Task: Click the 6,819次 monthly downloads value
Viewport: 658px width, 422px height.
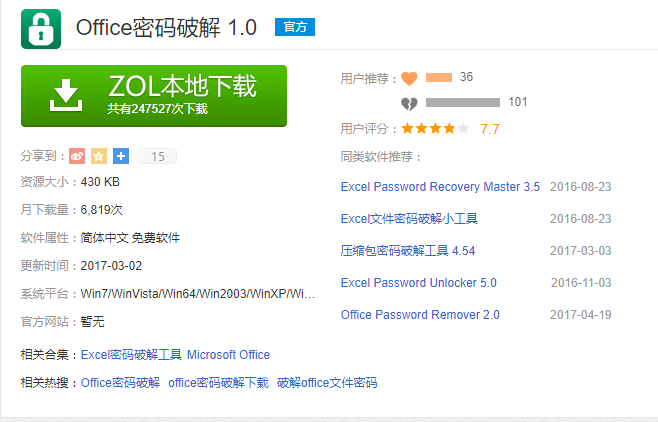Action: point(102,210)
